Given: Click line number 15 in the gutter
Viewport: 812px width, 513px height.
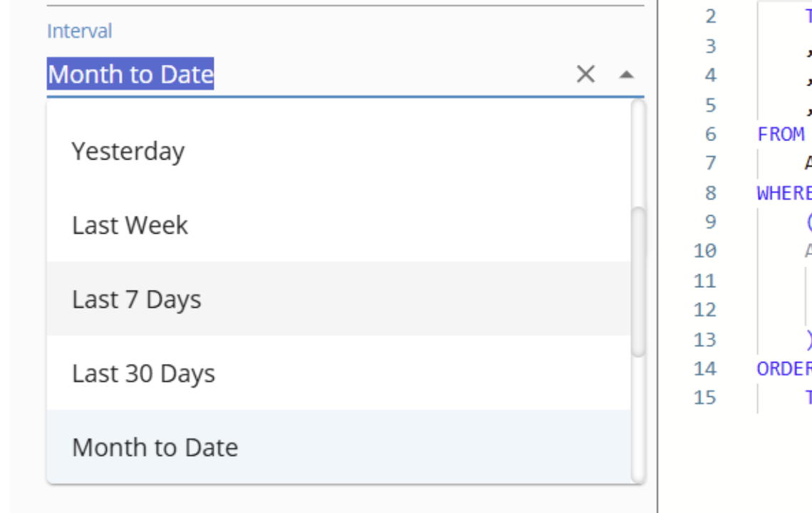Looking at the screenshot, I should pos(704,398).
